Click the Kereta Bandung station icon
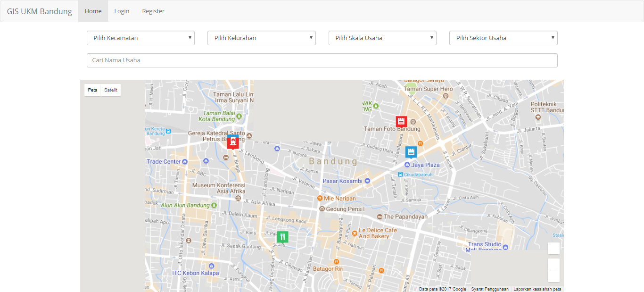 tap(168, 131)
